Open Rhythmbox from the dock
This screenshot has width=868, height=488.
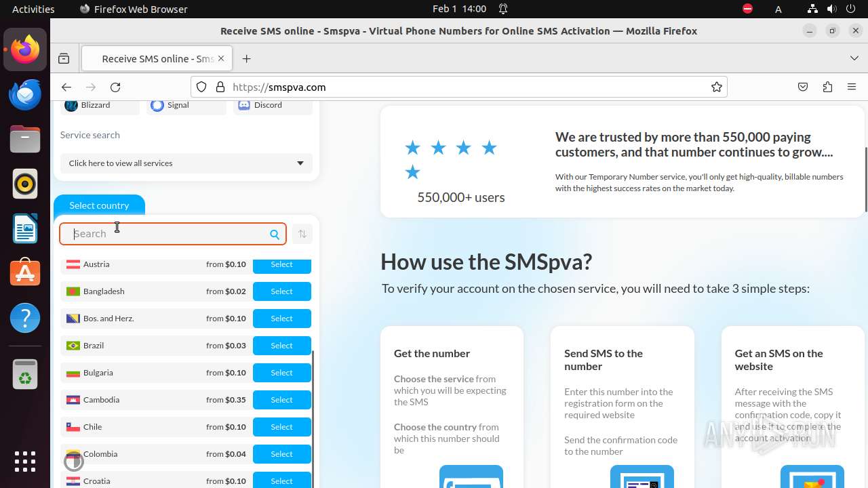[x=25, y=184]
